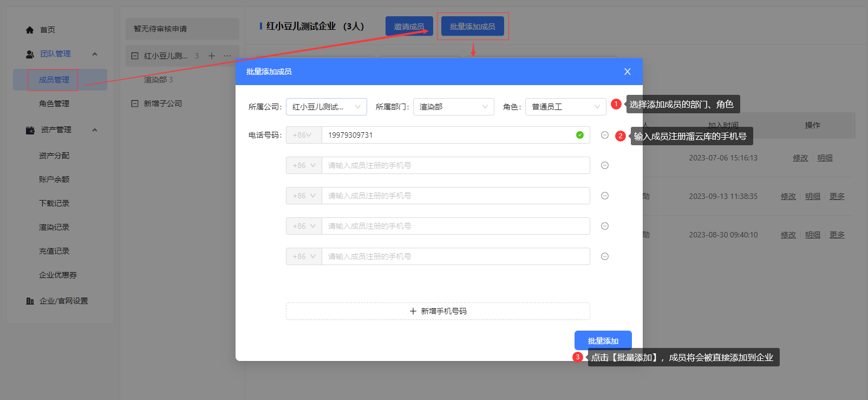Open the 所属公司 dropdown
The width and height of the screenshot is (868, 400).
pos(327,107)
